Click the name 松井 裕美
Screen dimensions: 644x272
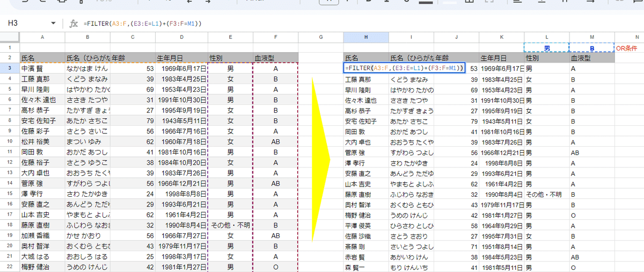coord(35,141)
